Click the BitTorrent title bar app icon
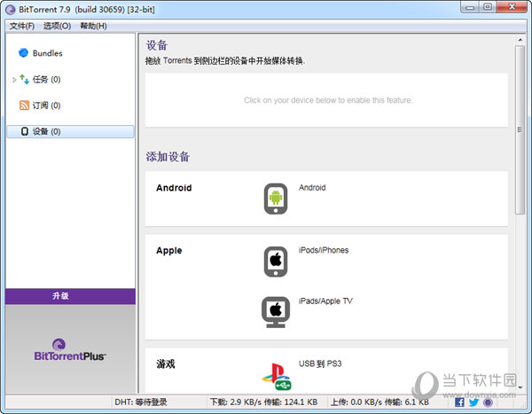The image size is (532, 414). [11, 10]
